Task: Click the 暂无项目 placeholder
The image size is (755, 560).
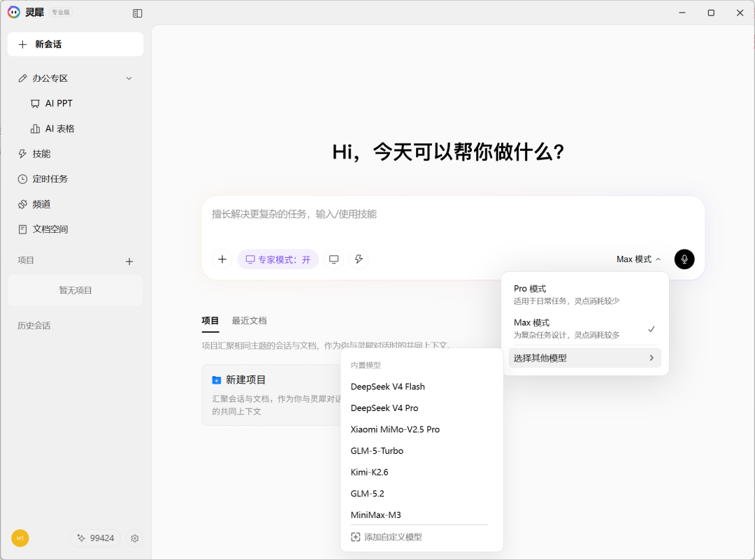Action: point(75,290)
